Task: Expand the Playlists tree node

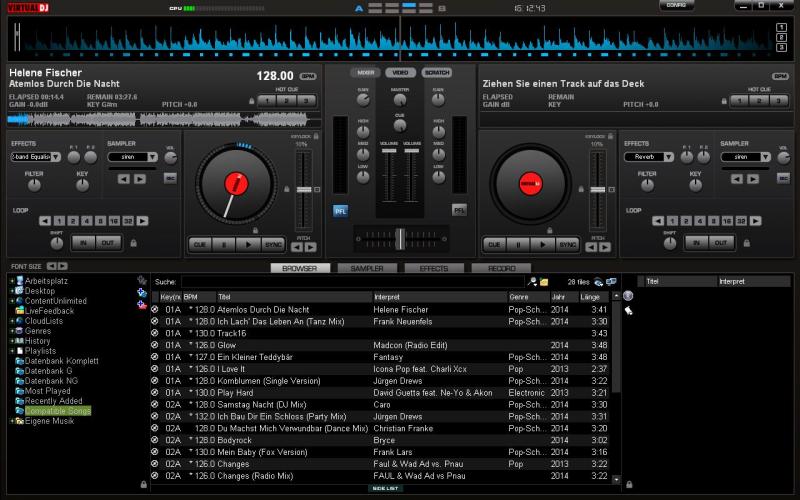Action: point(12,351)
